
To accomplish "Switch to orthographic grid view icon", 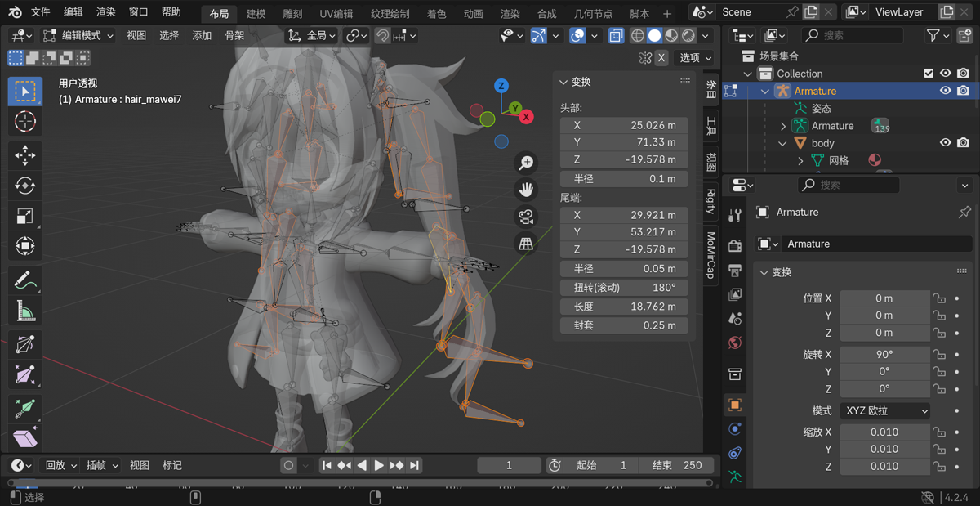I will point(526,244).
